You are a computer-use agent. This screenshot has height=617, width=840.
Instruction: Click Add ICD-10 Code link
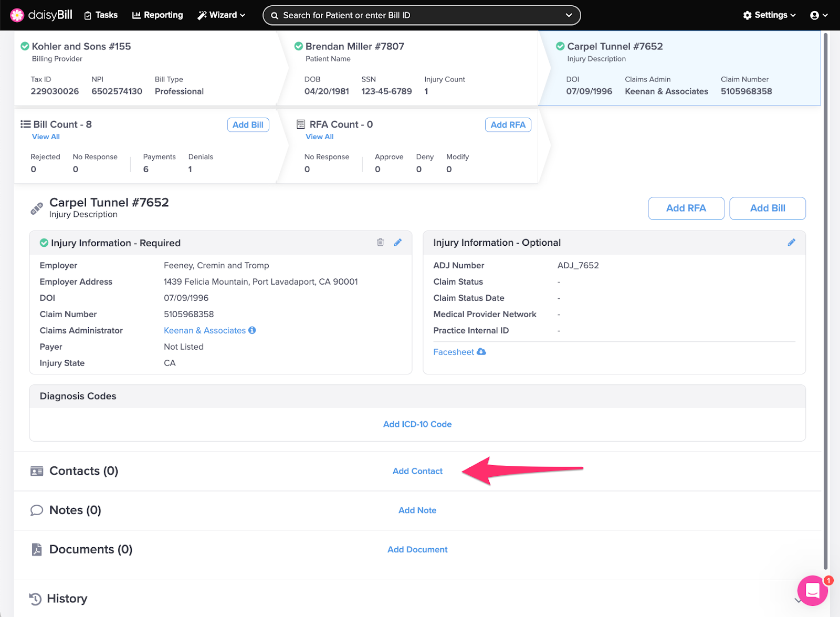coord(417,424)
